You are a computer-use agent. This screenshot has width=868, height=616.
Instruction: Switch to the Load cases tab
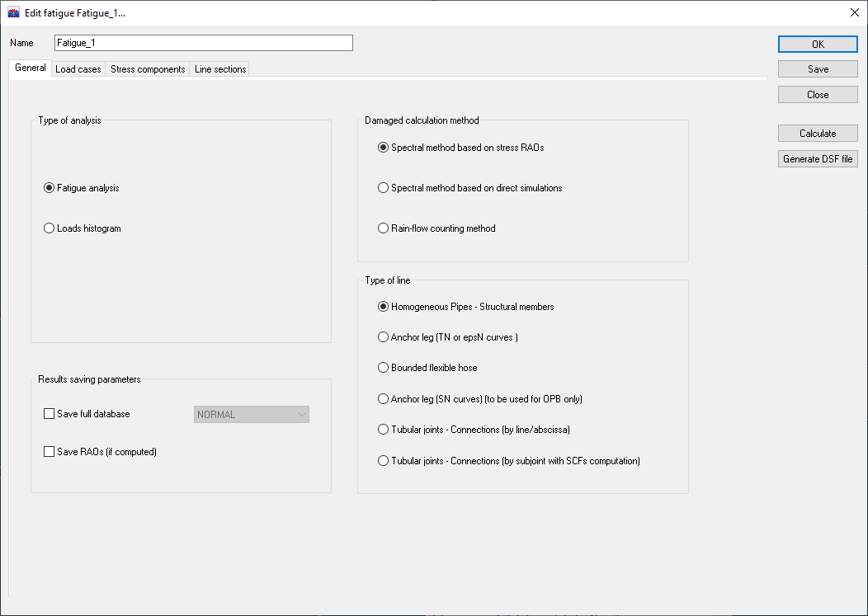pos(78,69)
